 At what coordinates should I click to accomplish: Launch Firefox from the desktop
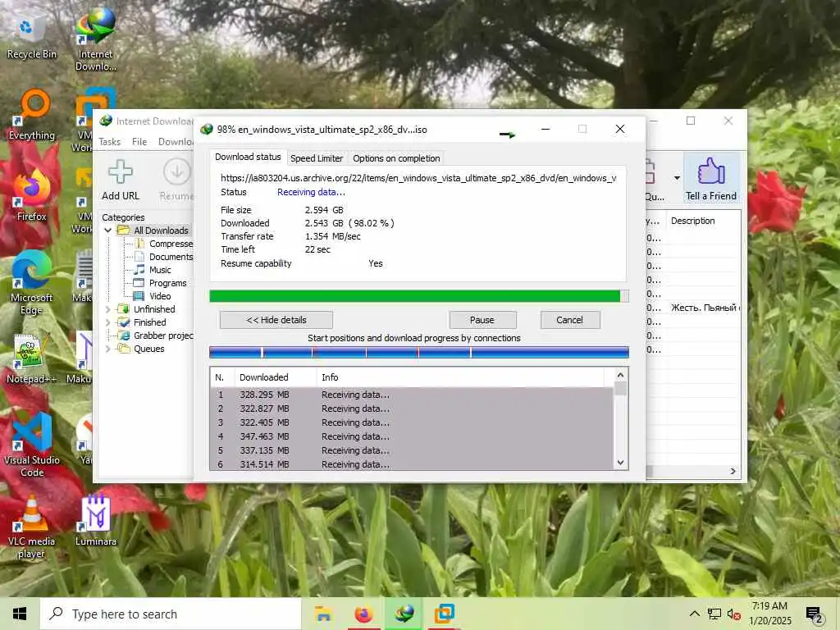[32, 195]
